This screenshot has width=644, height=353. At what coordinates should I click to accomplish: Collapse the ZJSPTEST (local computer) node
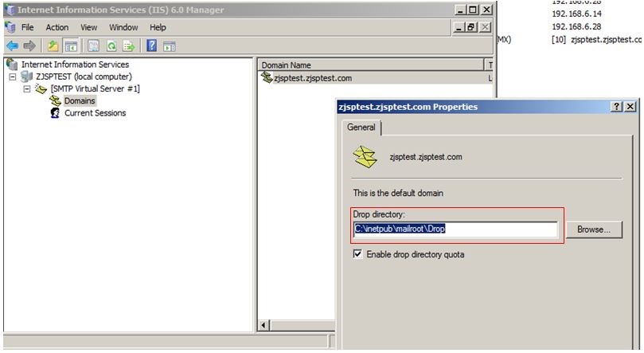point(13,76)
